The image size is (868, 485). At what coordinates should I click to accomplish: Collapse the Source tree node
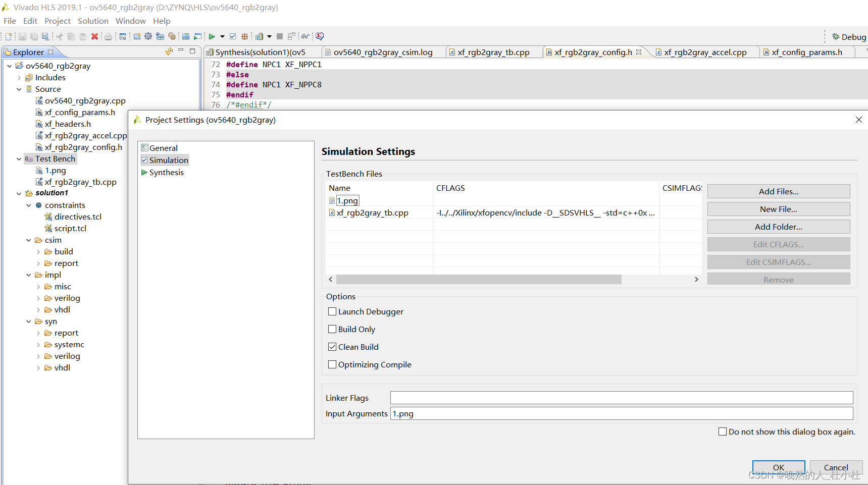[x=19, y=89]
